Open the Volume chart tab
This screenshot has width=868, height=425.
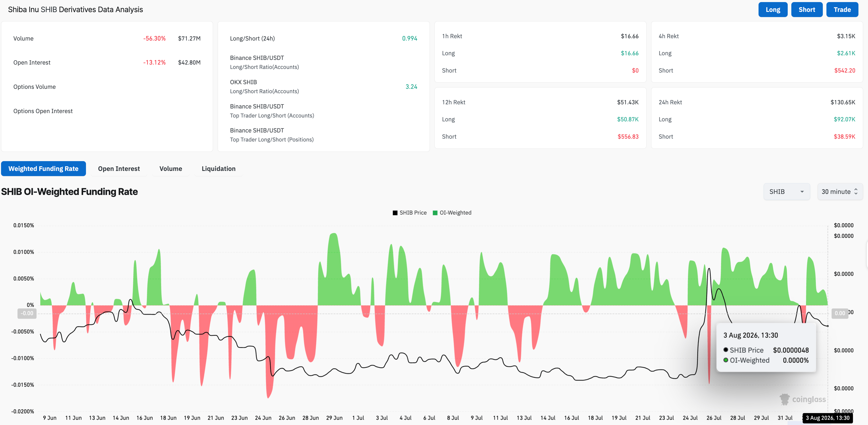coord(171,169)
